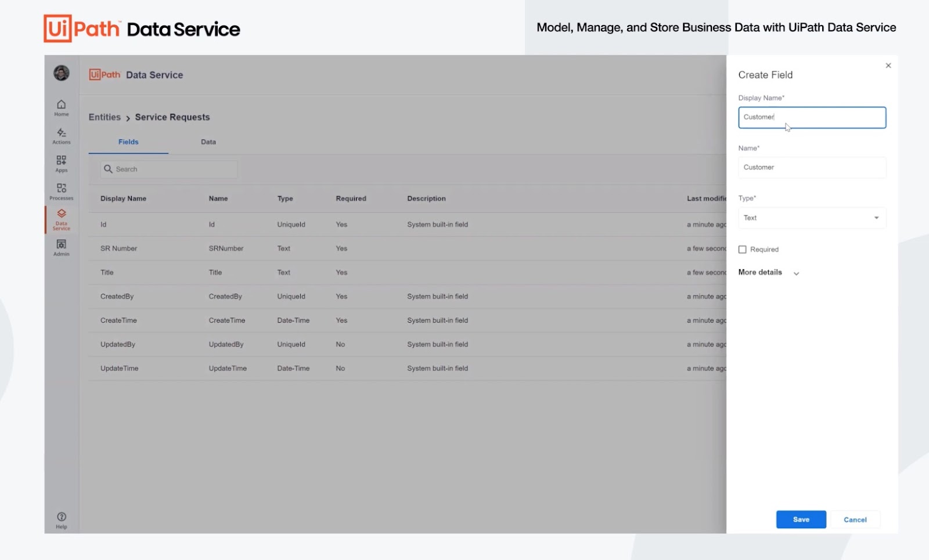Click the Required column header

351,198
